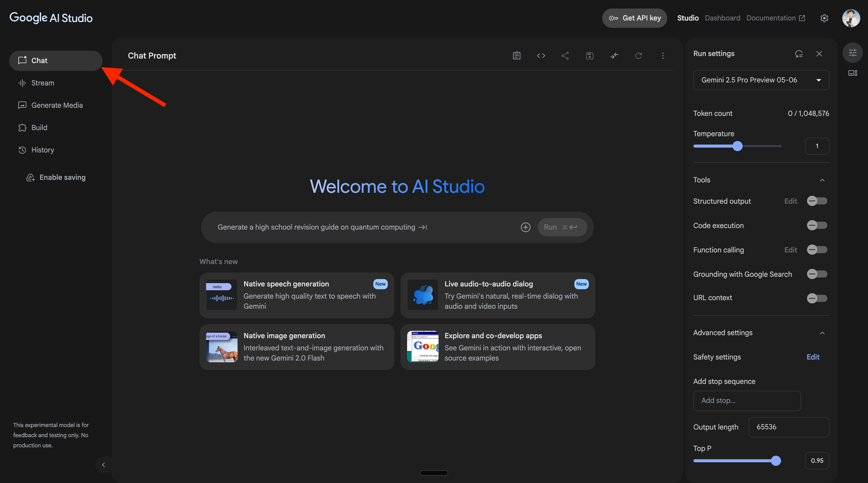Click the Chat bubble icon
868x483 pixels.
click(x=22, y=60)
